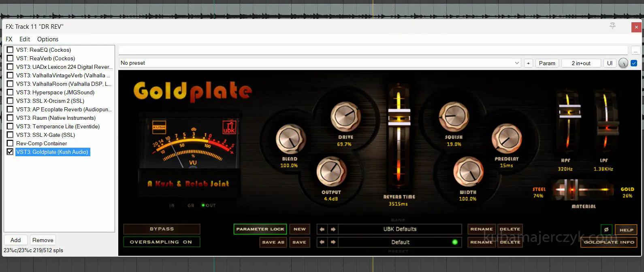Enable the ReaEQ plugin checkbox
Image resolution: width=644 pixels, height=272 pixels.
10,50
